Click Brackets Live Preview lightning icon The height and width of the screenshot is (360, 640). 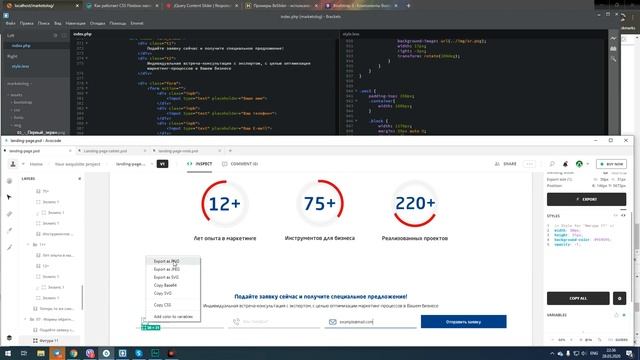613,38
